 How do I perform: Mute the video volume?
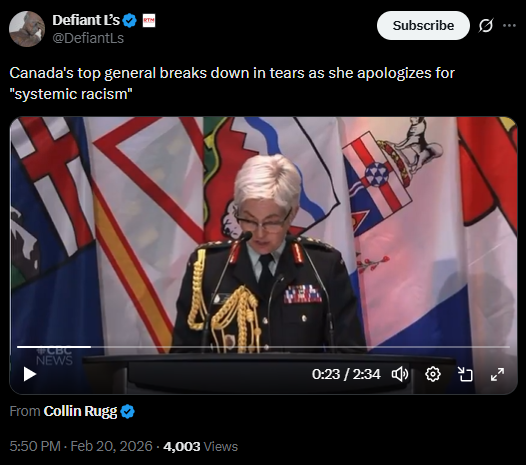pos(400,374)
